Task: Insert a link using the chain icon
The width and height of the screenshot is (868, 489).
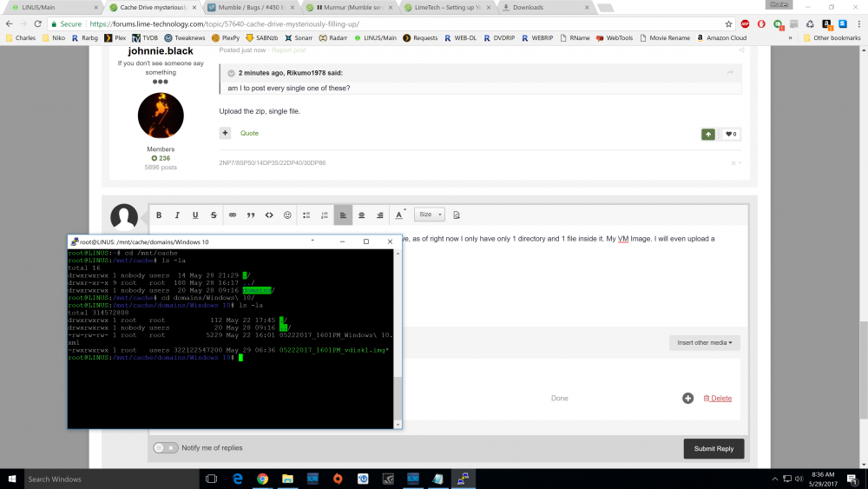Action: pos(233,215)
